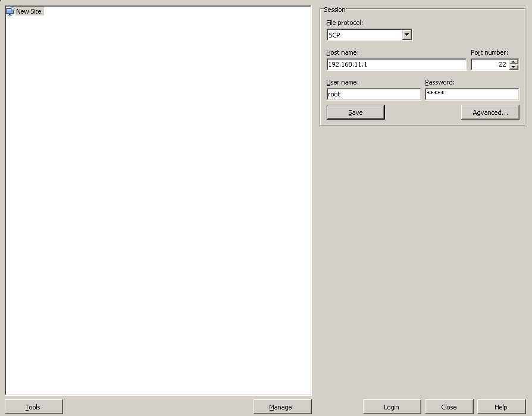Focus the Host name input field
The image size is (532, 416).
point(396,64)
